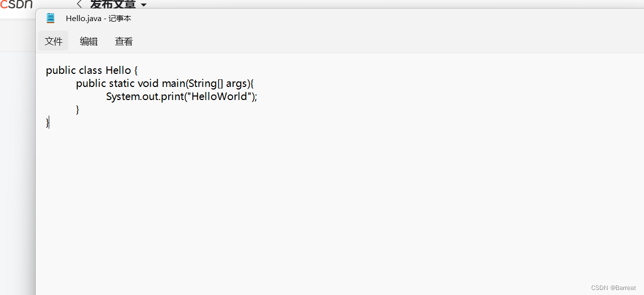Place cursor on the public class Hello line
Viewport: 644px width, 295px height.
pos(91,70)
